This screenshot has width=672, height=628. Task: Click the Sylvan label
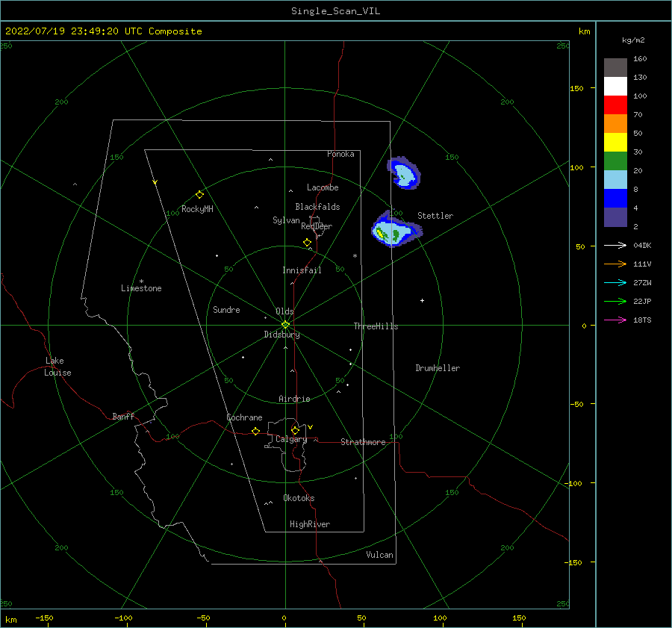(x=286, y=221)
